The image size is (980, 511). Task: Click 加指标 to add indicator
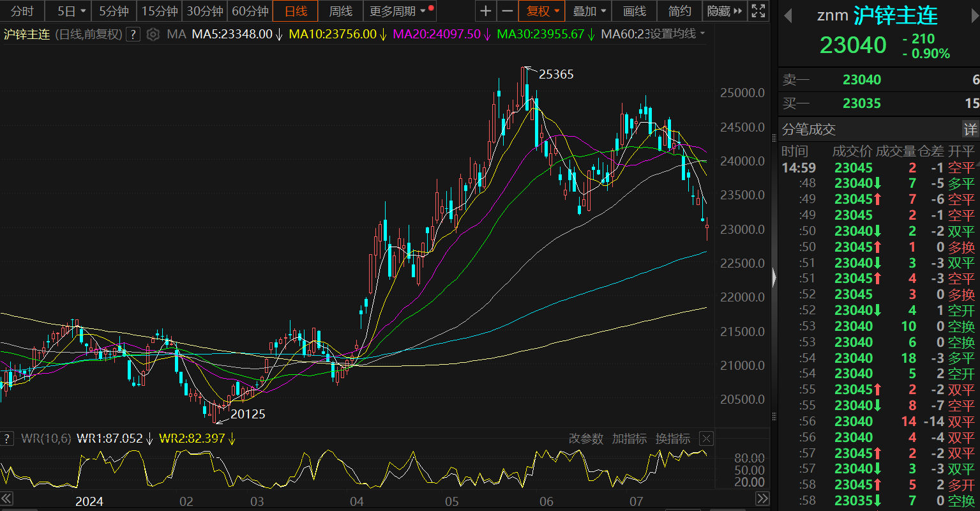pyautogui.click(x=629, y=438)
